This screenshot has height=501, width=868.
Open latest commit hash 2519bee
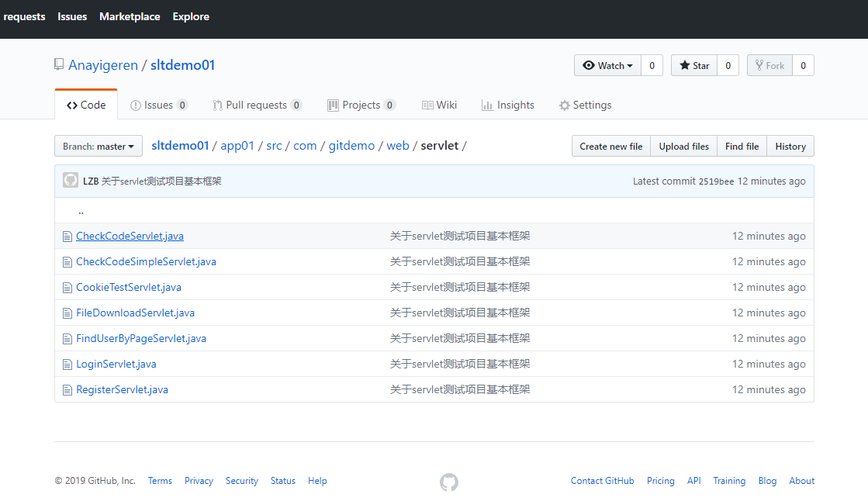coord(716,181)
